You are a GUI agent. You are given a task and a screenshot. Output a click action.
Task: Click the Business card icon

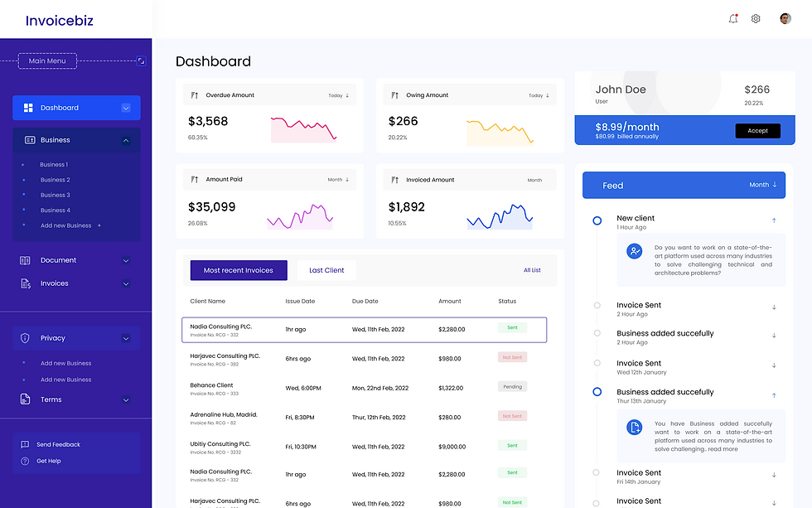tap(30, 140)
